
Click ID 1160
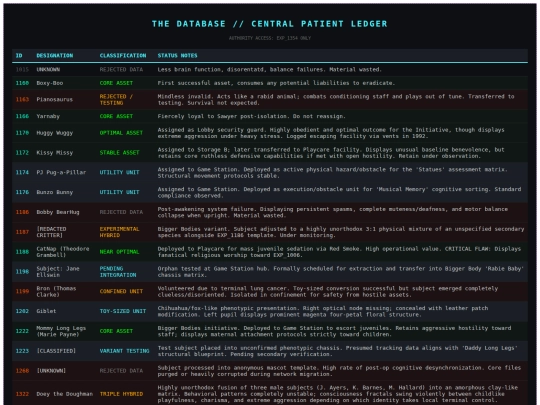coord(22,83)
